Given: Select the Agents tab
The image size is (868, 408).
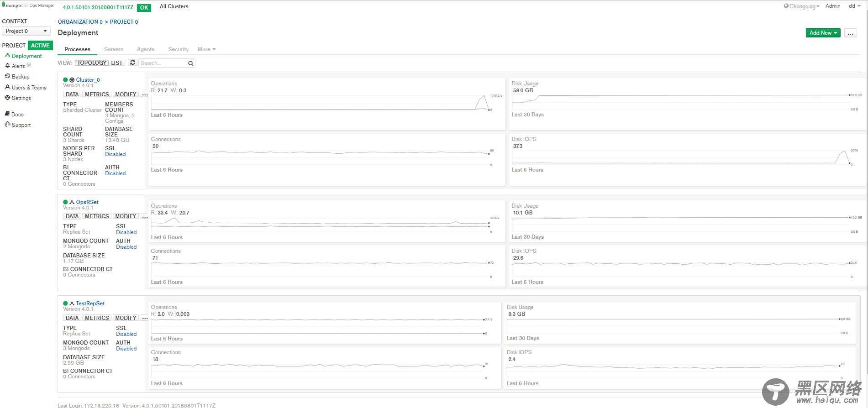Looking at the screenshot, I should 146,49.
